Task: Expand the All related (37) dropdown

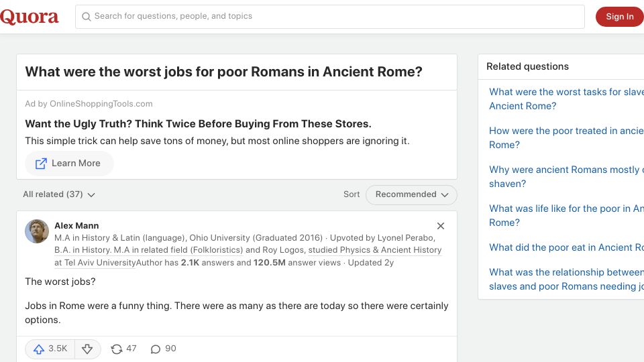Action: [x=59, y=194]
